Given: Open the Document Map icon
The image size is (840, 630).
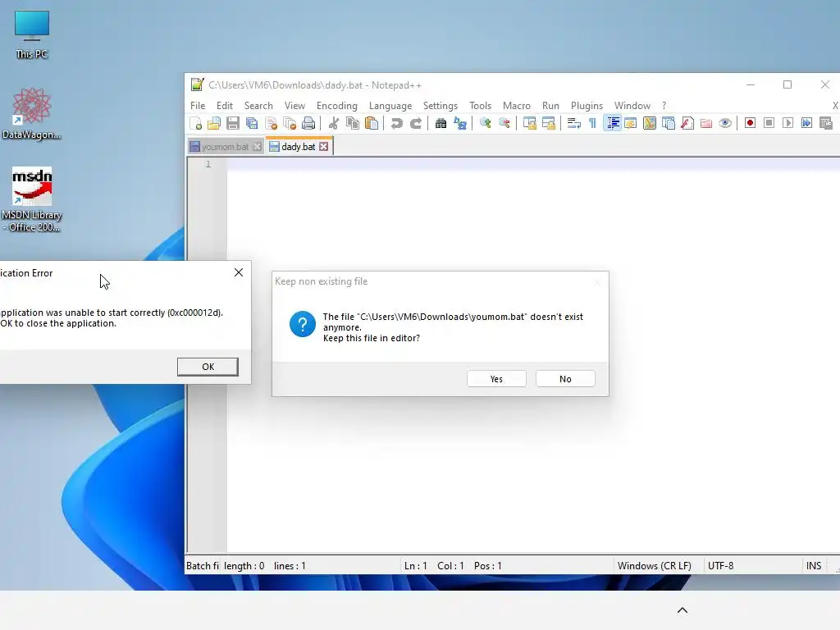Looking at the screenshot, I should tap(650, 123).
